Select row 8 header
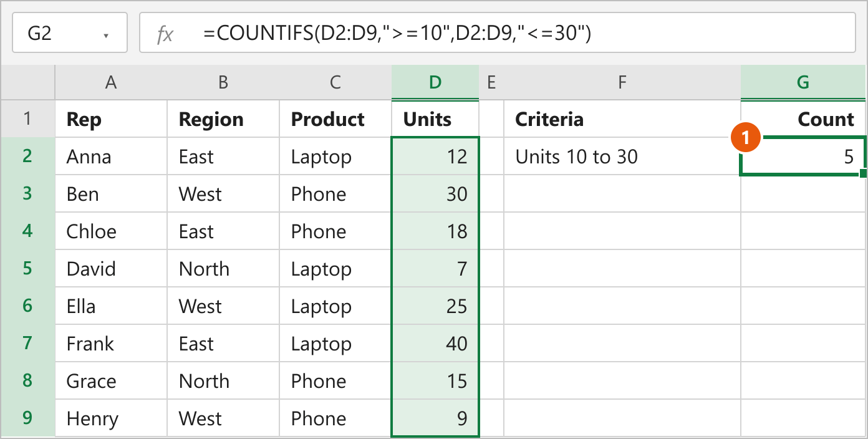The image size is (868, 439). tap(27, 381)
